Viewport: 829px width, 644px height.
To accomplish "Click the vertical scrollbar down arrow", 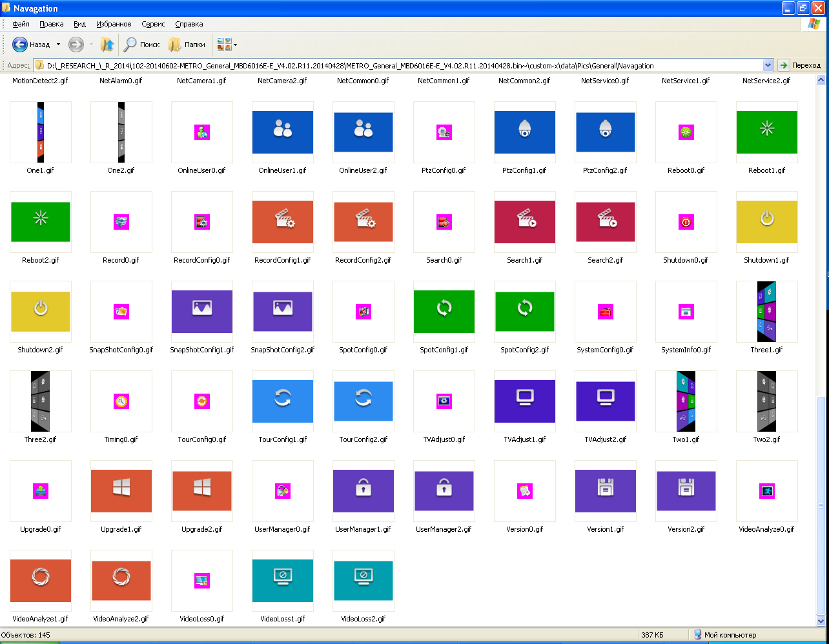I will pos(821,621).
